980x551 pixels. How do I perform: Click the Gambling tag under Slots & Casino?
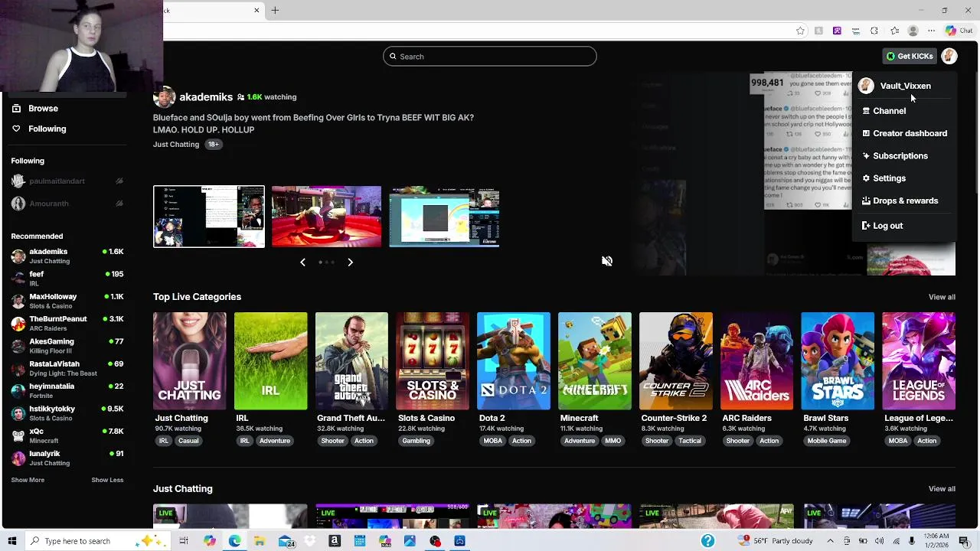416,441
